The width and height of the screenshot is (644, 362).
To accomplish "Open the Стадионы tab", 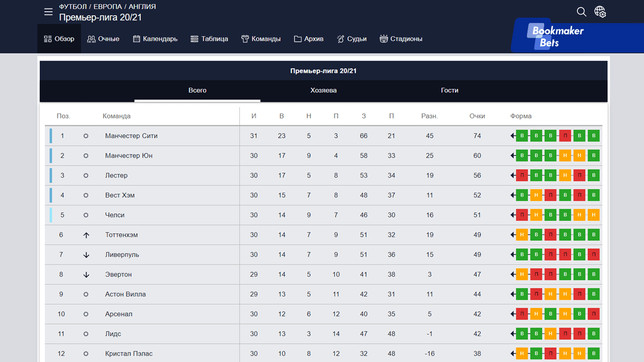I will coord(401,39).
